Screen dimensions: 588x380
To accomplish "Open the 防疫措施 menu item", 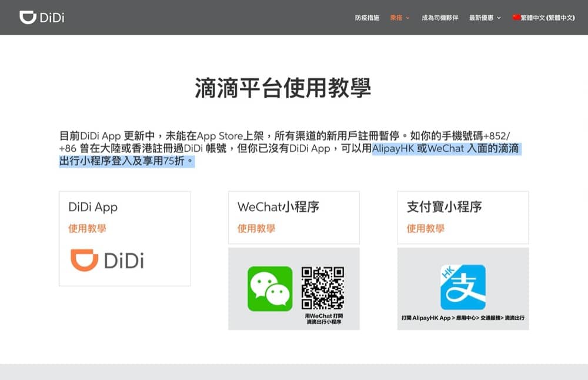I will coord(367,18).
